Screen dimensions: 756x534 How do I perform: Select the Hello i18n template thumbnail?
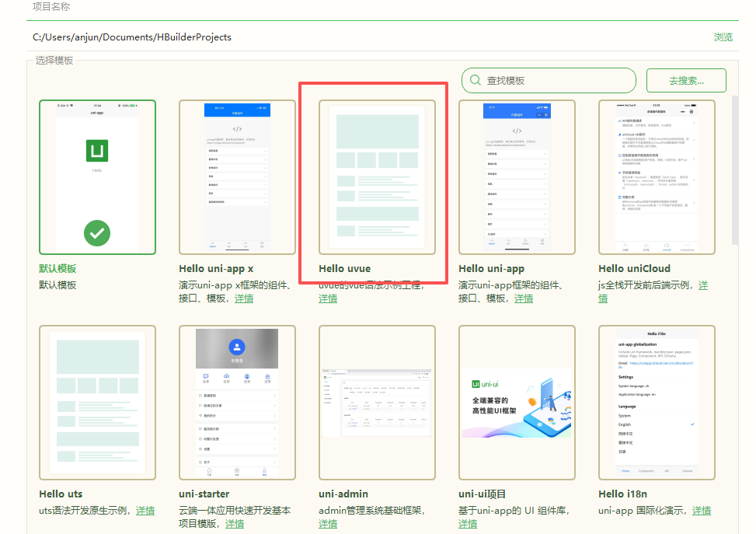pyautogui.click(x=657, y=402)
